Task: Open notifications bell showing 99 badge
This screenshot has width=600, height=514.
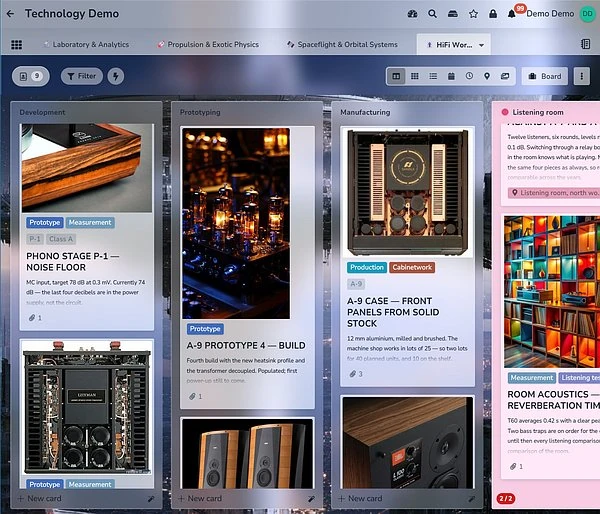Action: click(512, 14)
